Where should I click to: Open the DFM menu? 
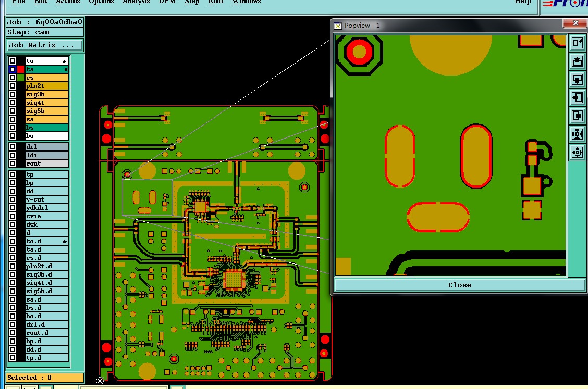click(x=167, y=2)
